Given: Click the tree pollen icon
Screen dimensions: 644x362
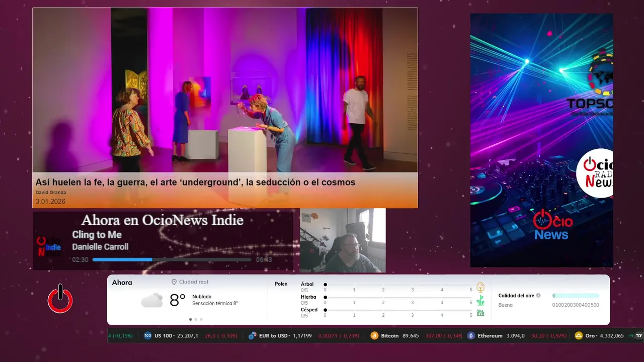Looking at the screenshot, I should point(480,287).
